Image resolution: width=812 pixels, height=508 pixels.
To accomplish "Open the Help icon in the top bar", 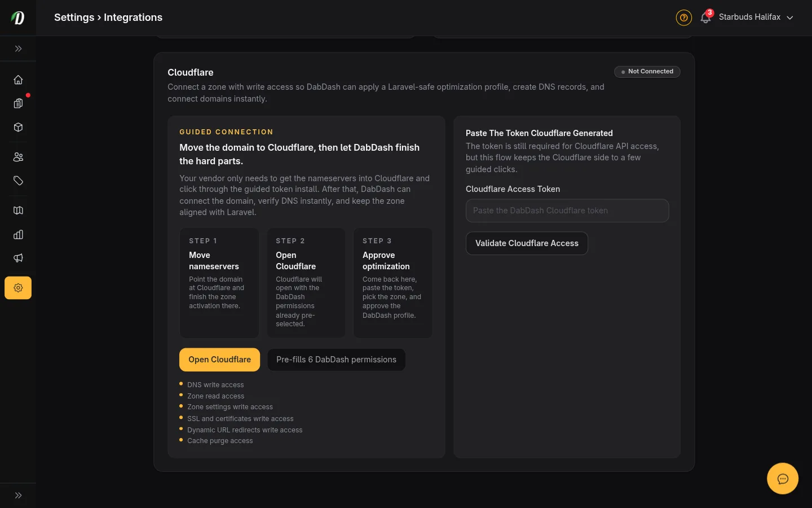I will (x=684, y=17).
